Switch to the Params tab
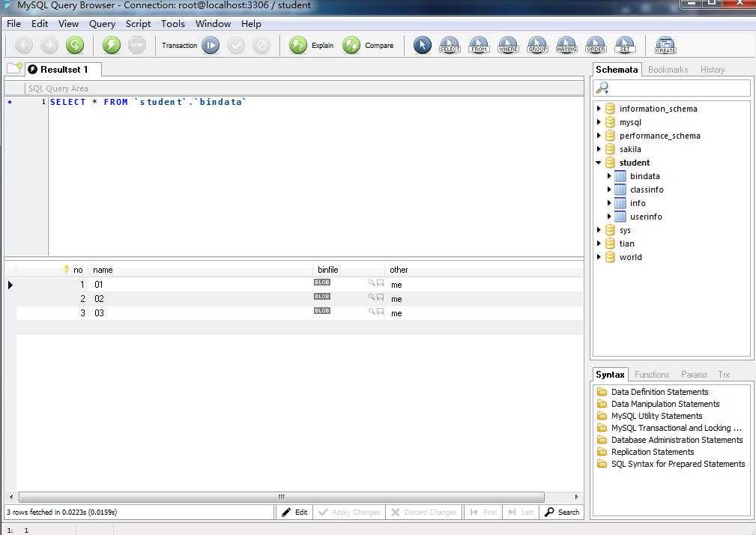 pyautogui.click(x=694, y=375)
